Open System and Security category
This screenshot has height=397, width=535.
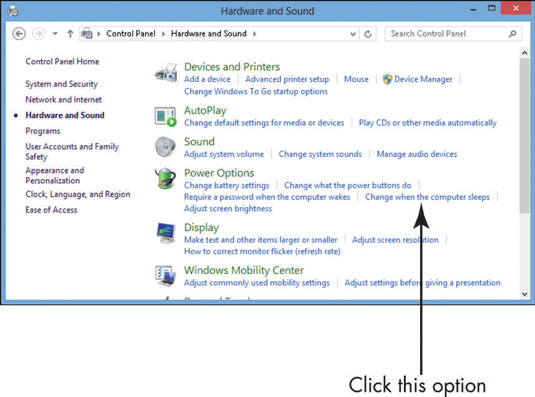coord(61,84)
